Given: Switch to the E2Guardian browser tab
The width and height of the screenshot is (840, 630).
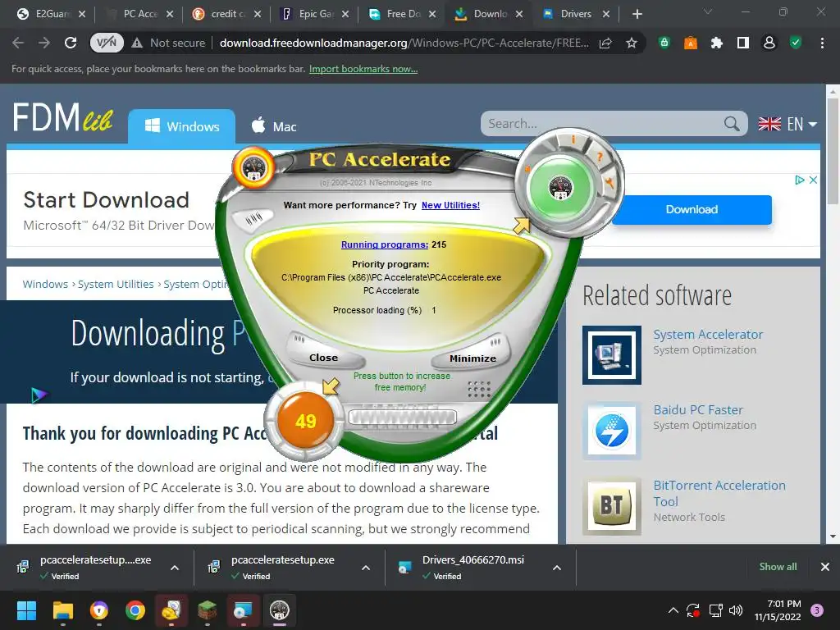Looking at the screenshot, I should [x=52, y=14].
